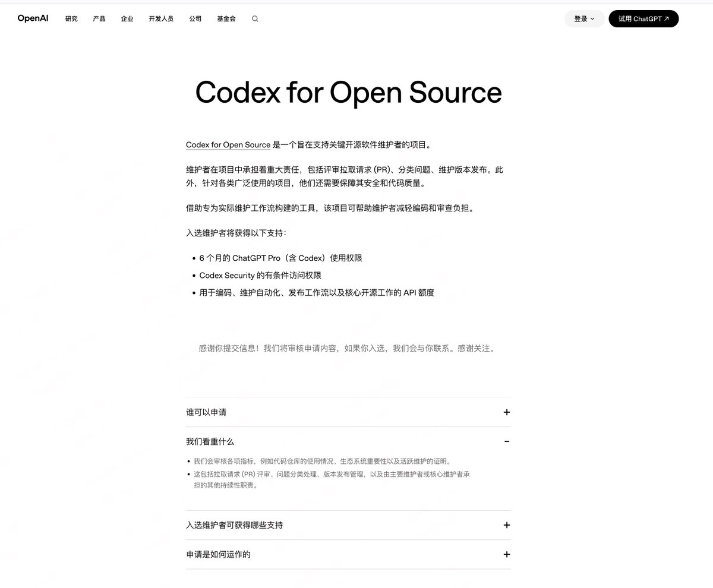Click the API 额度 bullet line
Viewport: 713px width, 588px height.
(x=317, y=293)
